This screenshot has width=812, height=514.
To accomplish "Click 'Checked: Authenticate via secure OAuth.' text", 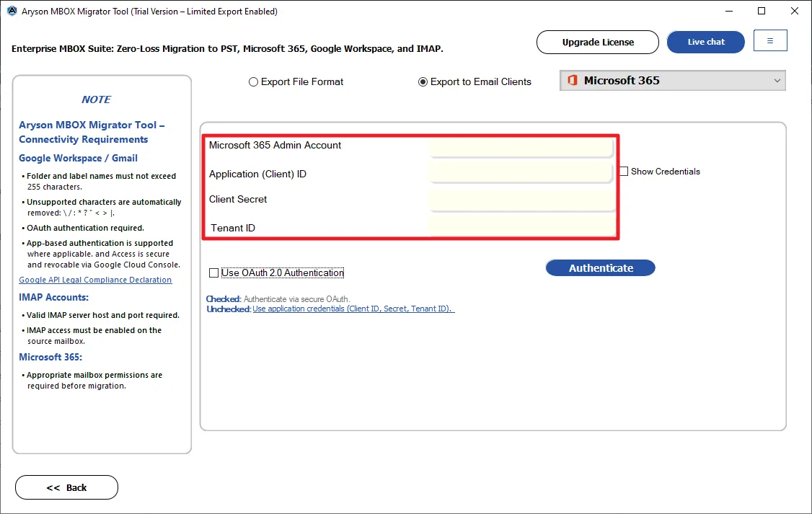I will coord(278,298).
